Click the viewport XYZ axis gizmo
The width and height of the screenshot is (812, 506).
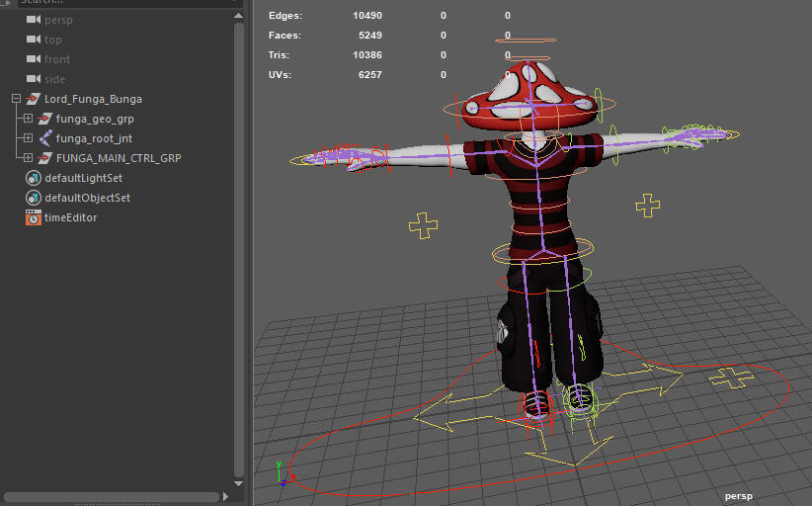tap(283, 474)
